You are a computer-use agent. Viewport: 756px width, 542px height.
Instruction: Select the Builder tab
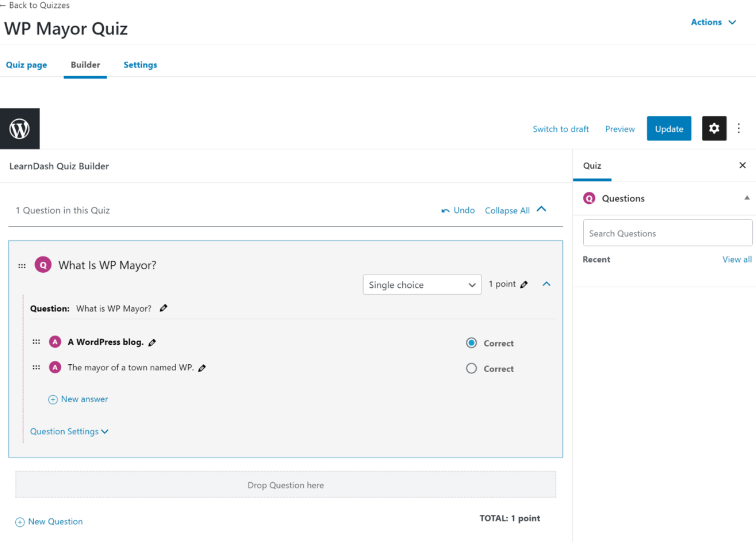[x=85, y=65]
